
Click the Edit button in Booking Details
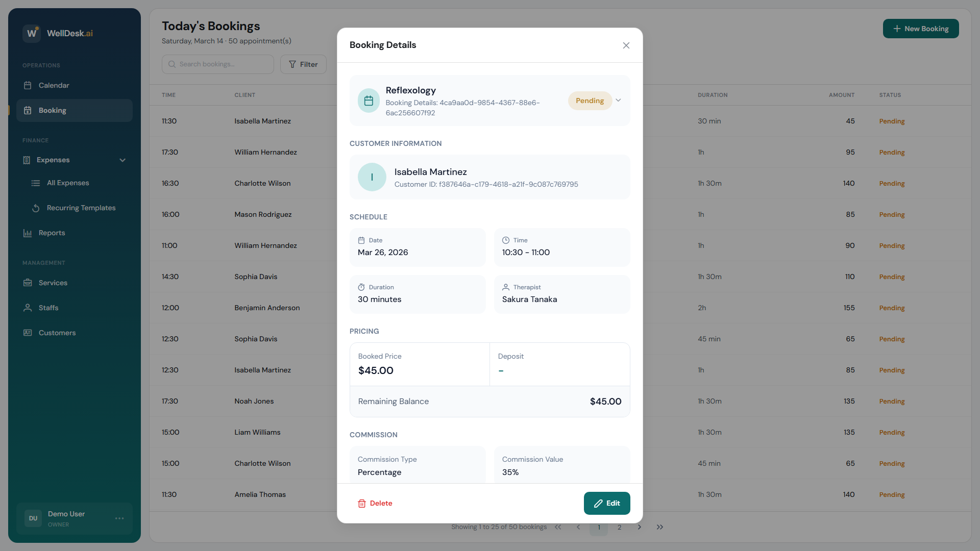point(607,503)
